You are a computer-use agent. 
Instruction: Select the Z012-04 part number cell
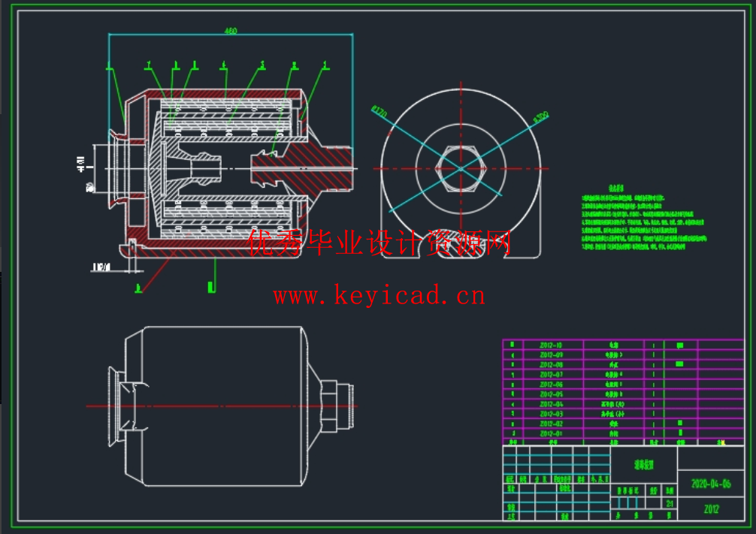point(551,404)
